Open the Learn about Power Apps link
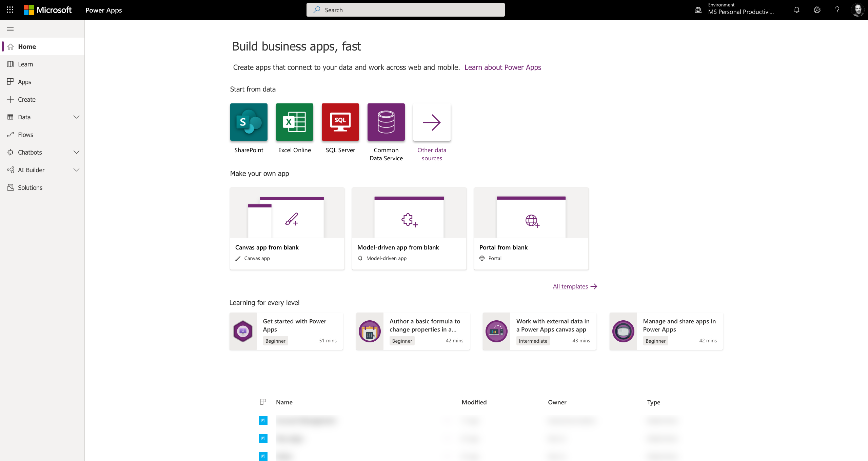 (502, 67)
